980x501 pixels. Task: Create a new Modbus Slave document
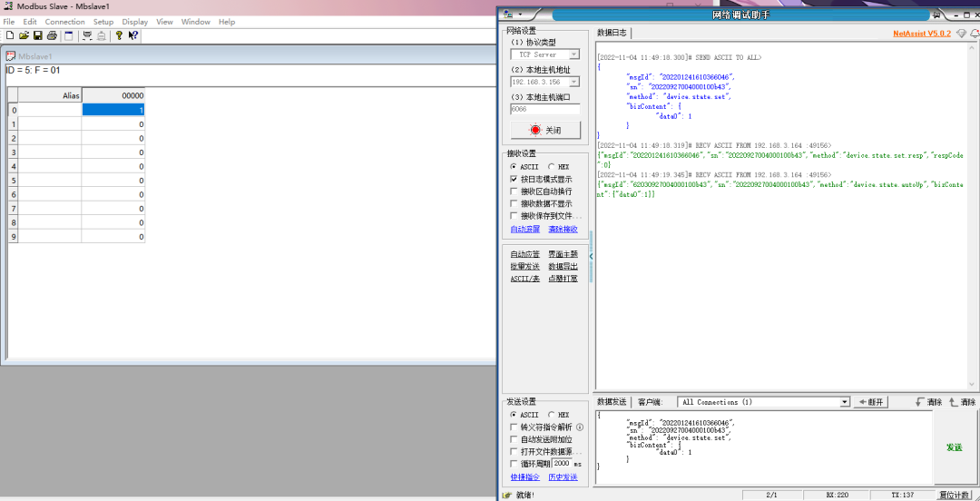[x=9, y=35]
